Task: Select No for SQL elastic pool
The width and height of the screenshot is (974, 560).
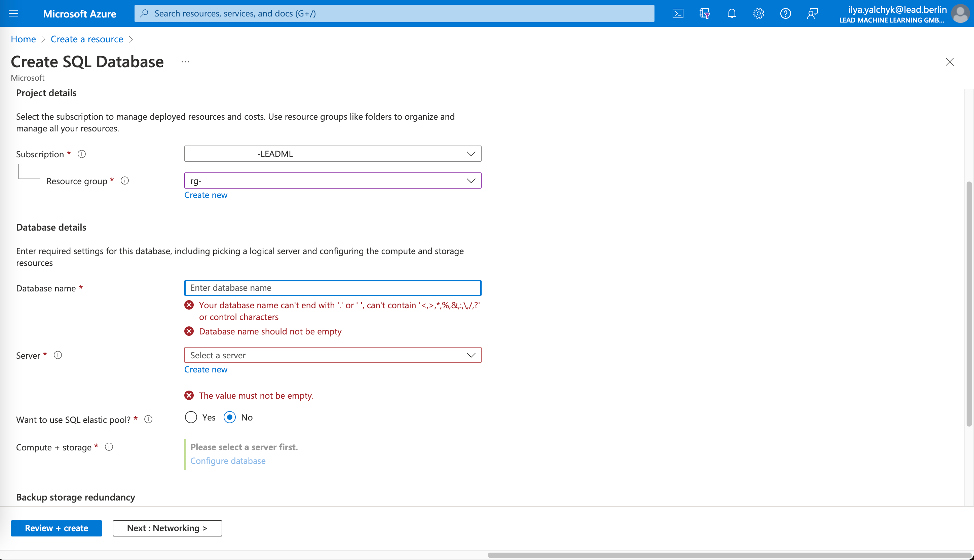Action: 230,417
